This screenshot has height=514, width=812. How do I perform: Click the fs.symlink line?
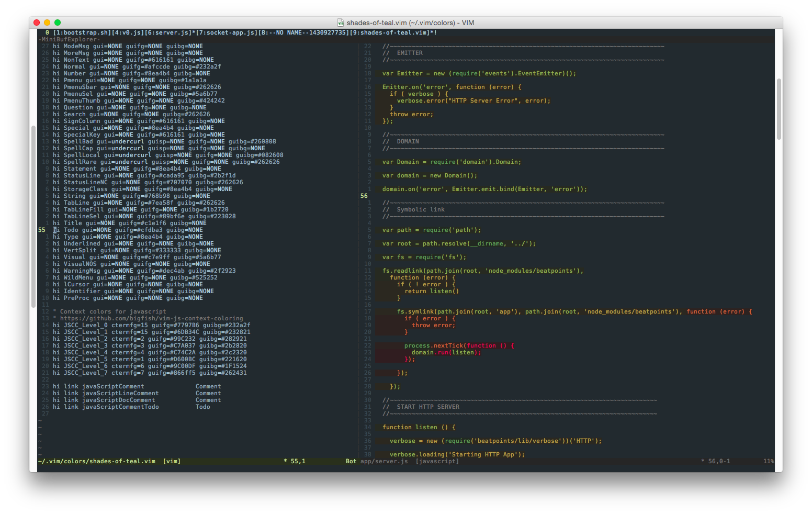[x=574, y=311]
